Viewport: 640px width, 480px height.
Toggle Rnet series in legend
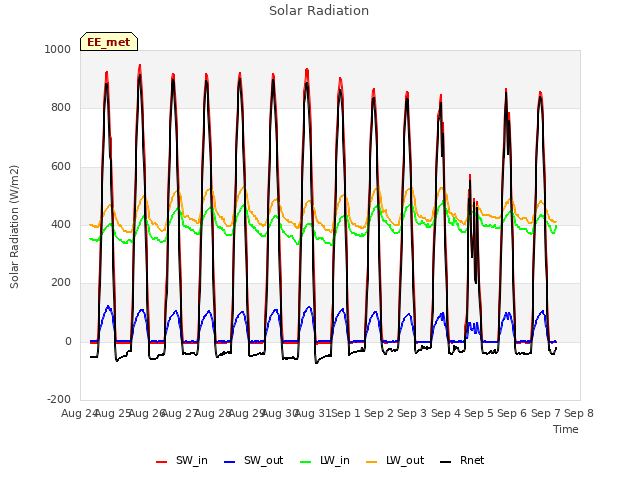click(462, 460)
